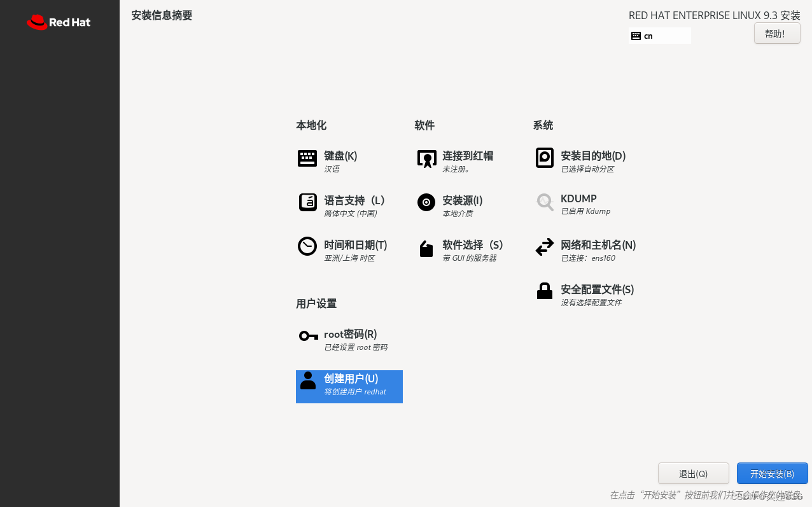
Task: Click the 帮助! help button
Action: click(x=777, y=34)
